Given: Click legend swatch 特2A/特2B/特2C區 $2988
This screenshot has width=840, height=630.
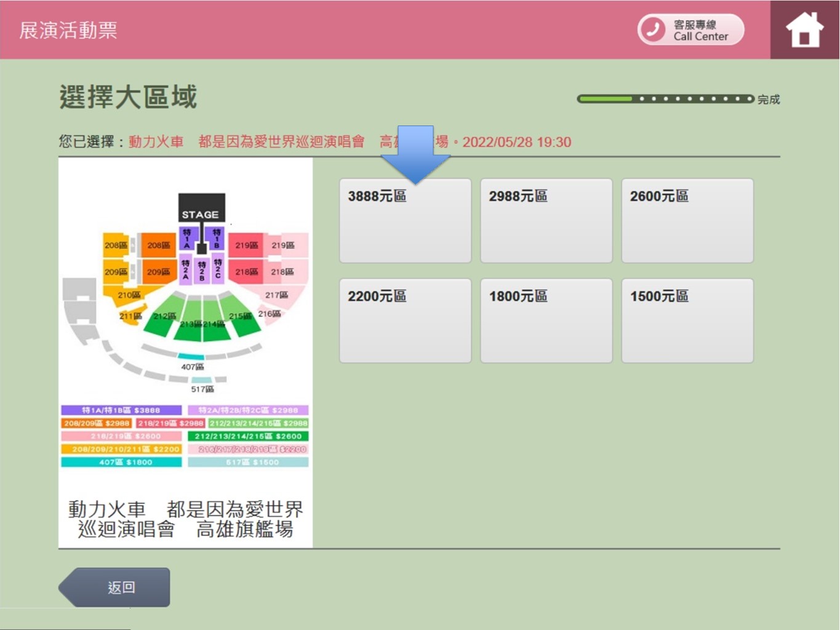Looking at the screenshot, I should point(248,410).
